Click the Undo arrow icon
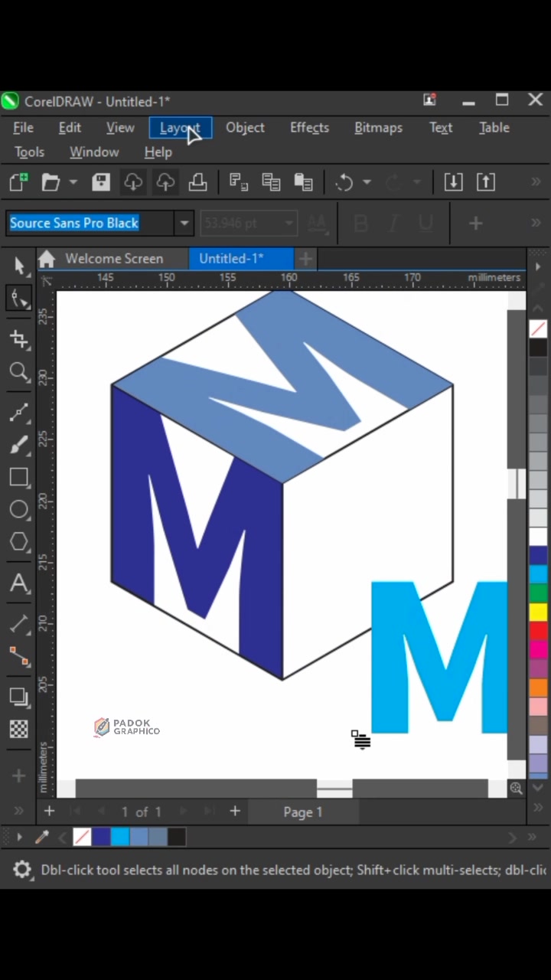This screenshot has height=980, width=551. click(344, 182)
